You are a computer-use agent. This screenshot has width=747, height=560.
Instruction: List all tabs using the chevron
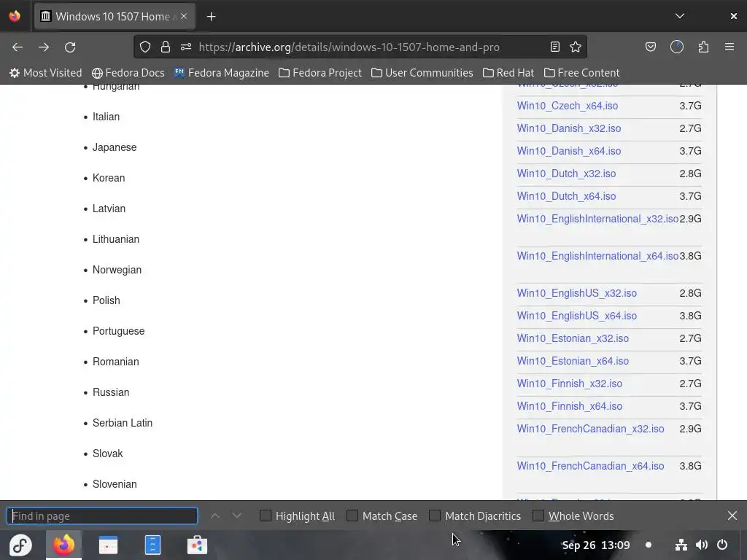tap(680, 16)
